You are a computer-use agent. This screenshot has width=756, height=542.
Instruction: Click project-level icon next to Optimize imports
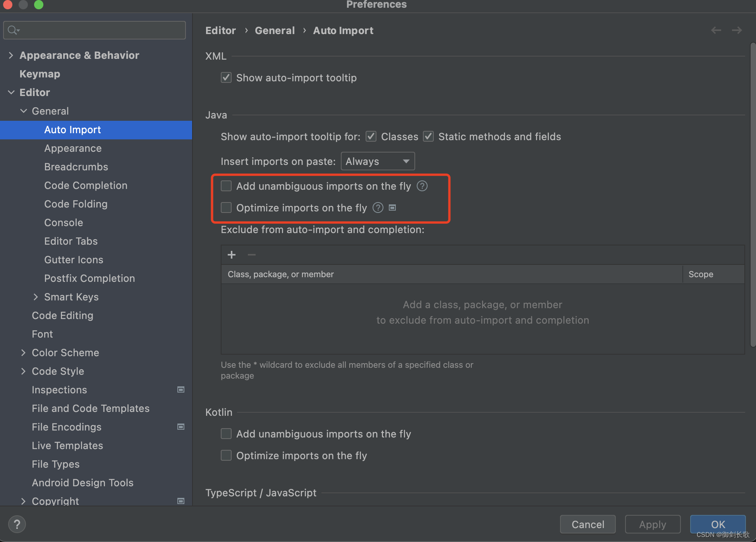coord(392,208)
